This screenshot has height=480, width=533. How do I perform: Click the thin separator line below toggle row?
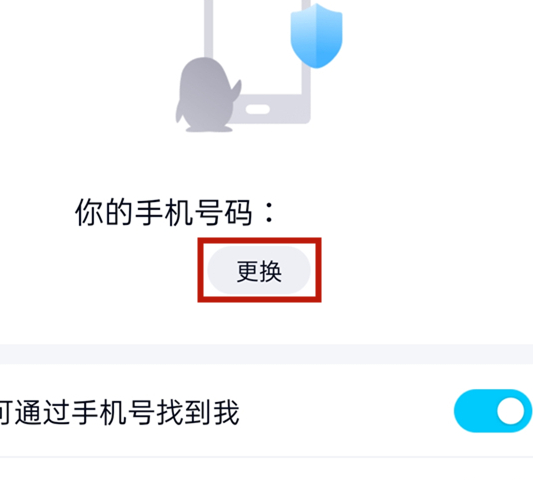click(x=266, y=457)
